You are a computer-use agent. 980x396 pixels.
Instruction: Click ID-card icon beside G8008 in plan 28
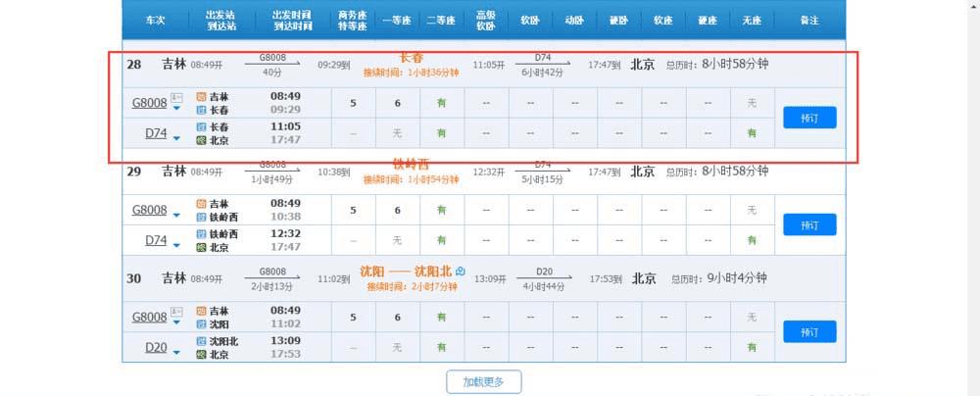click(176, 97)
